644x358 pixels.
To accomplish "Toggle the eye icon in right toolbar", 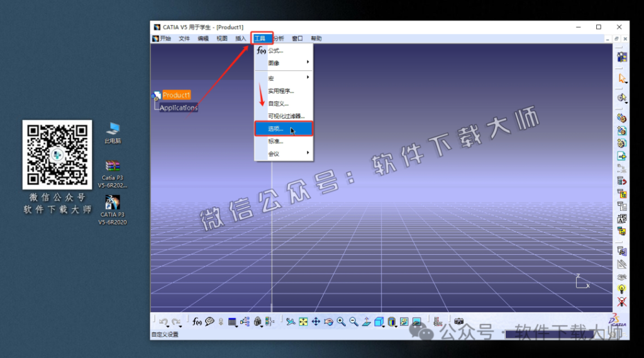I will [x=622, y=277].
